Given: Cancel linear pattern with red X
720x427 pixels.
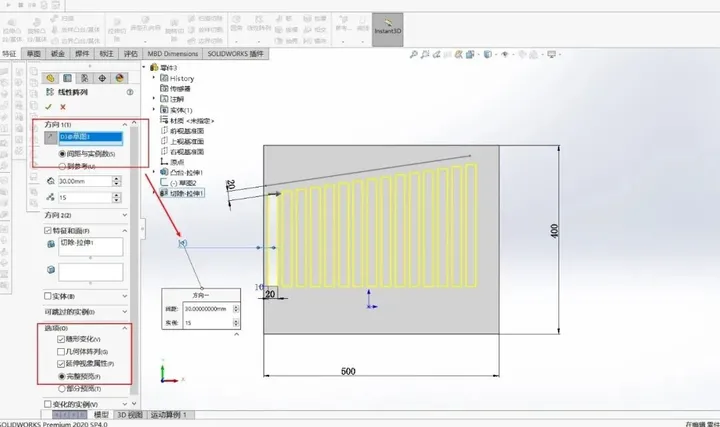Looking at the screenshot, I should pyautogui.click(x=63, y=106).
